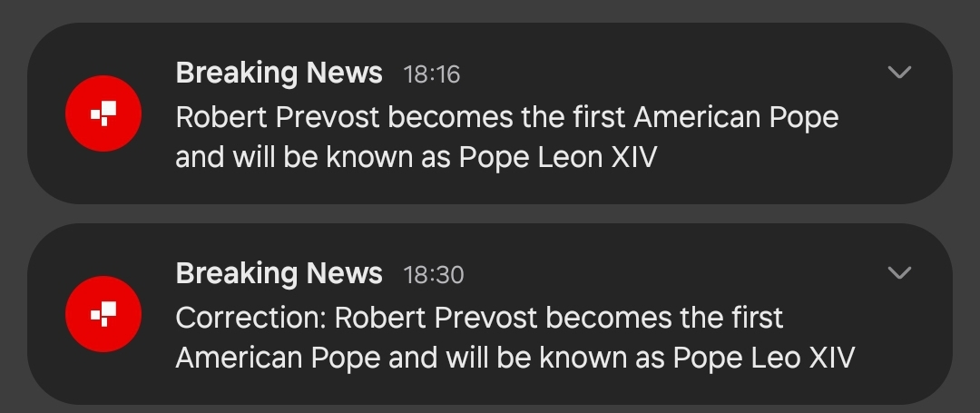Tap 'Robert Prevost' in the 18:16 alert
Image resolution: width=980 pixels, height=413 pixels.
click(x=277, y=117)
